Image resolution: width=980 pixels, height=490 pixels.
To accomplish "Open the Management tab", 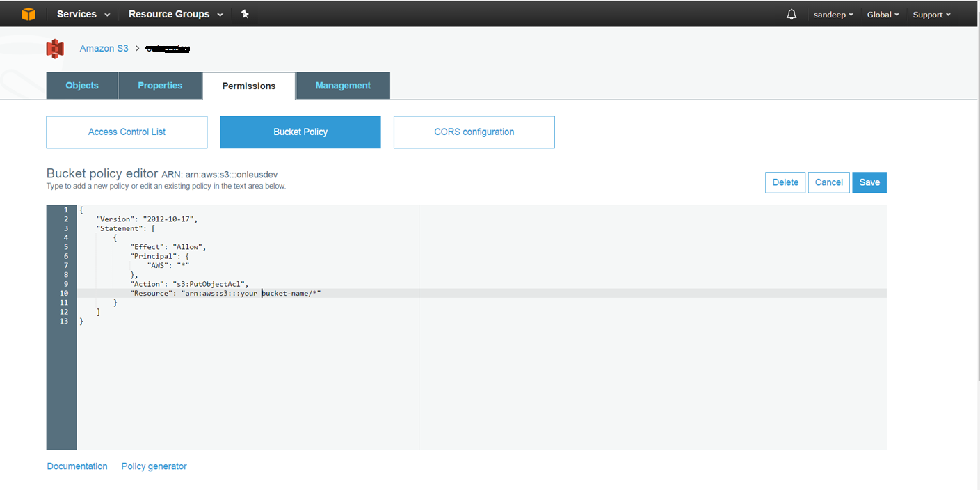I will [343, 86].
